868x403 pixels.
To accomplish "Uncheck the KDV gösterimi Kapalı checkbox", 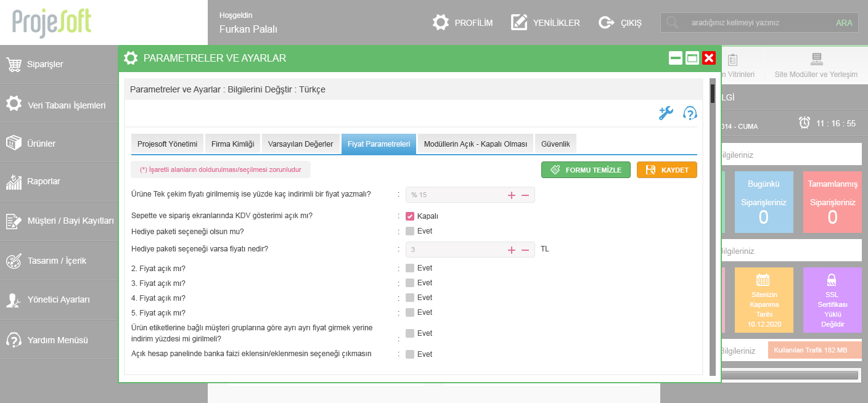I will (x=410, y=216).
